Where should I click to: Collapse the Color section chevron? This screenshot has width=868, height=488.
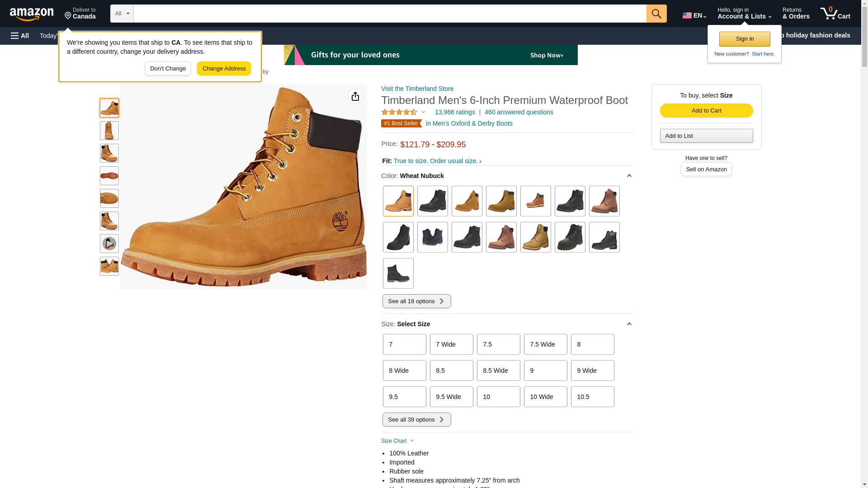tap(629, 176)
